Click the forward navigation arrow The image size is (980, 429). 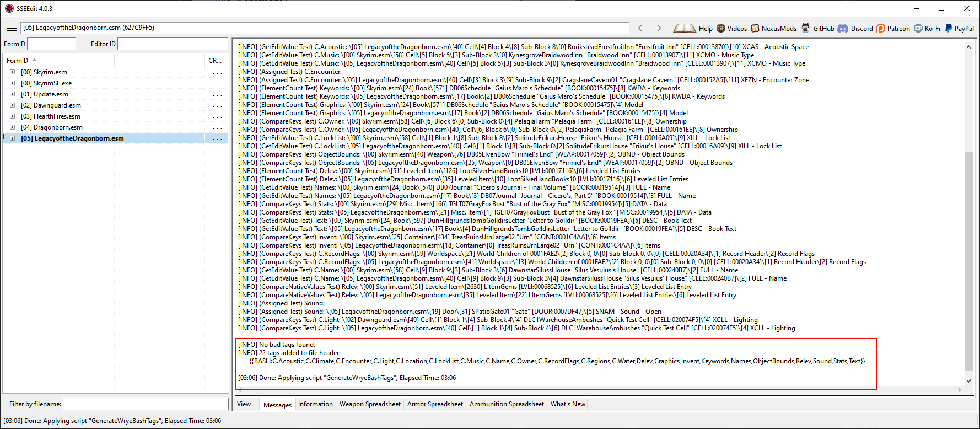tap(659, 28)
